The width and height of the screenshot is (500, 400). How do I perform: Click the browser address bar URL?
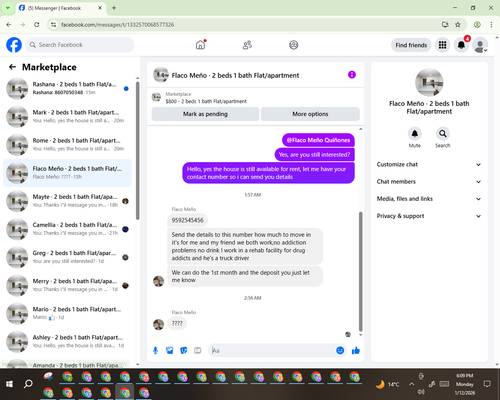(x=117, y=25)
